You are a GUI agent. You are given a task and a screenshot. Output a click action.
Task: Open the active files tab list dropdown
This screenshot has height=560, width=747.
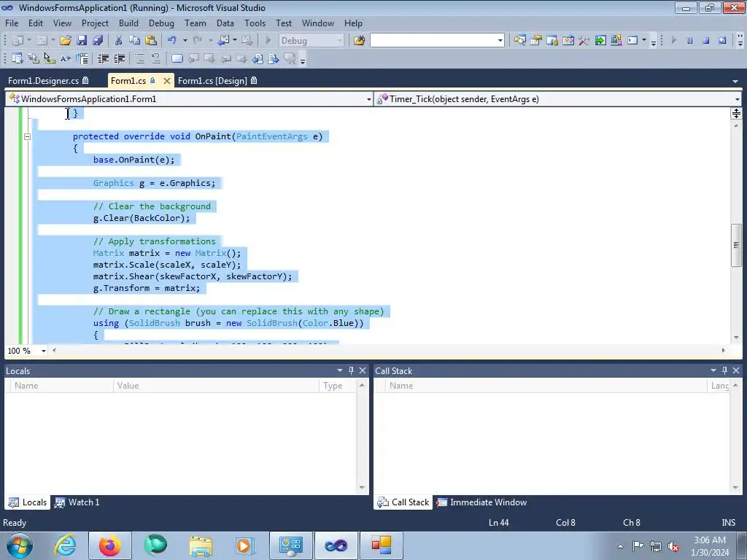735,82
